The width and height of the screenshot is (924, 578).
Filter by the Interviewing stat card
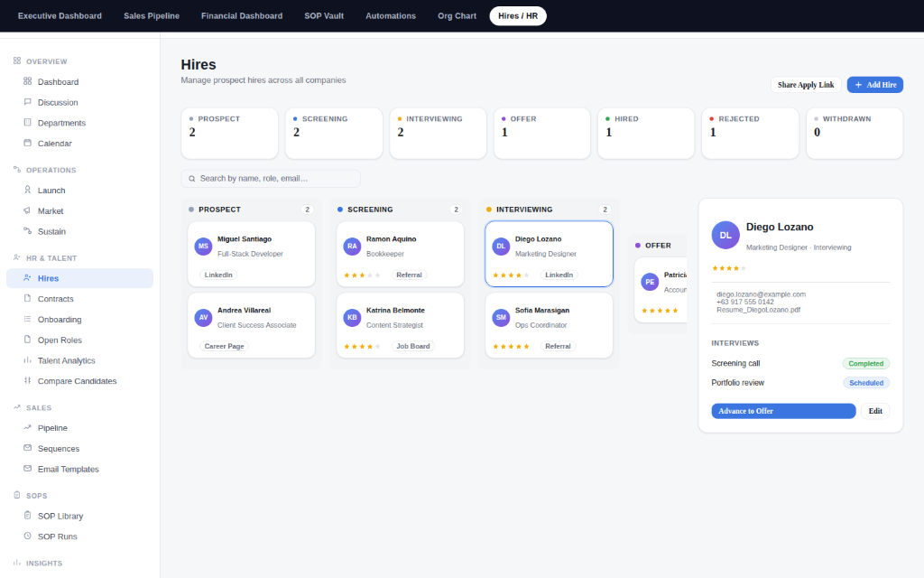pyautogui.click(x=438, y=134)
